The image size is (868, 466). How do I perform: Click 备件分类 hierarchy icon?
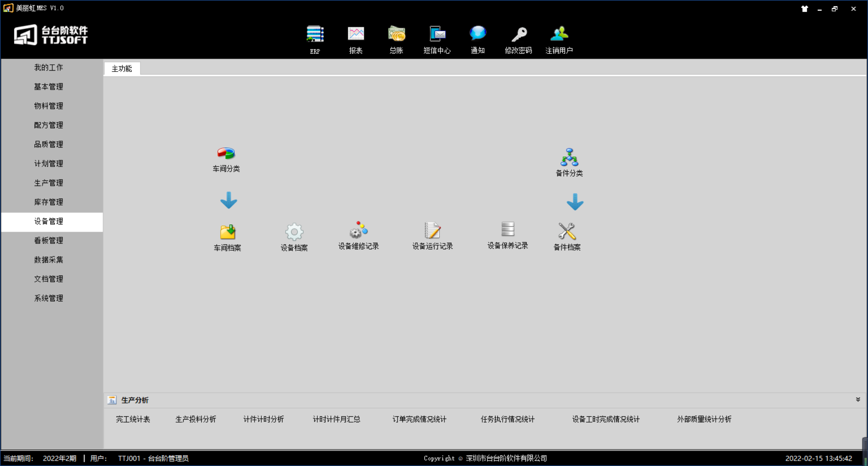point(569,157)
